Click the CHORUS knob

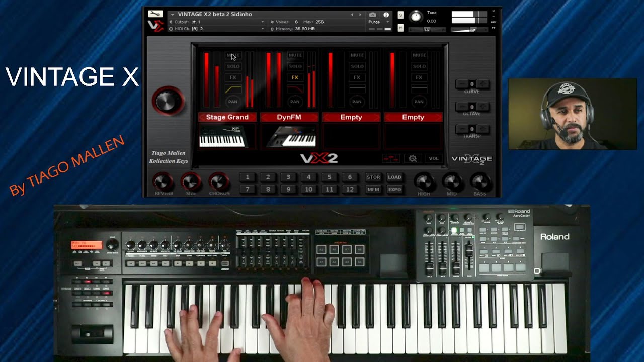point(219,181)
